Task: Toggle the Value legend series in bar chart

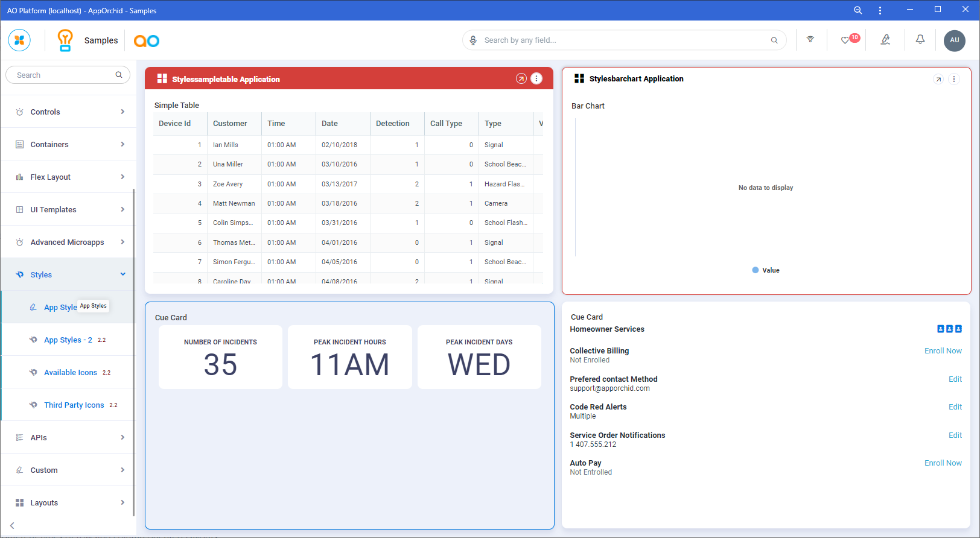Action: (x=766, y=270)
